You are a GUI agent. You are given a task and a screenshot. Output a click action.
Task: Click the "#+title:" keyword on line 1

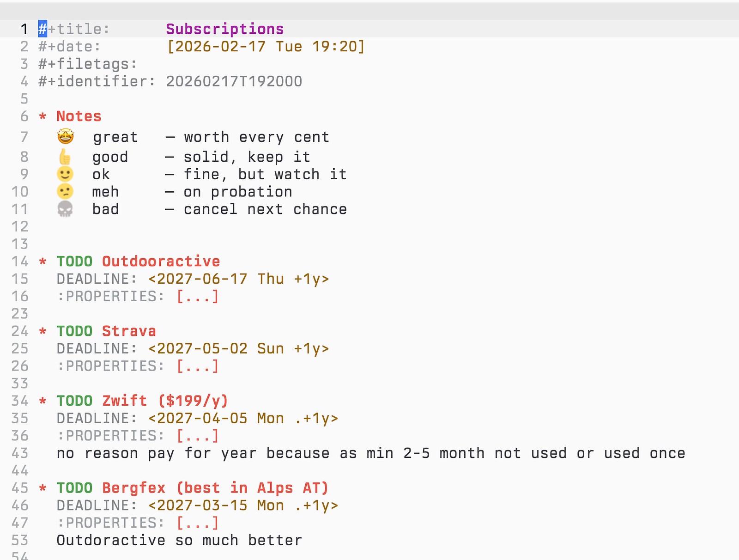(74, 29)
